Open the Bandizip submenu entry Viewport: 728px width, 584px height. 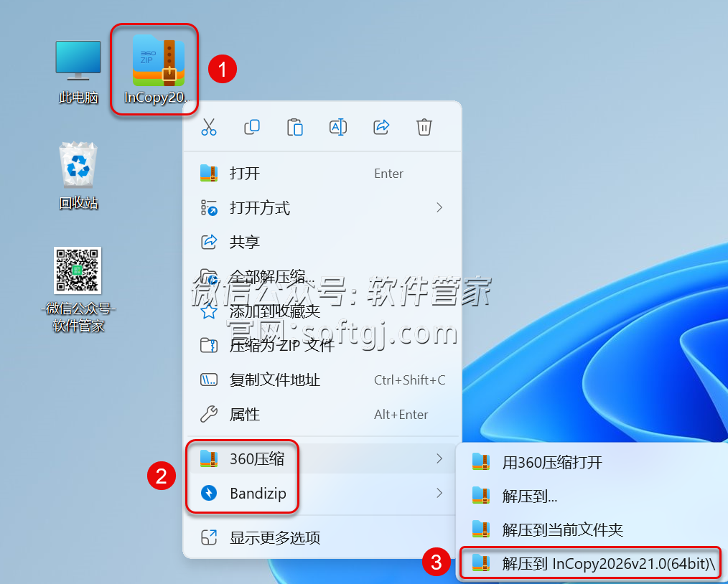tap(322, 493)
